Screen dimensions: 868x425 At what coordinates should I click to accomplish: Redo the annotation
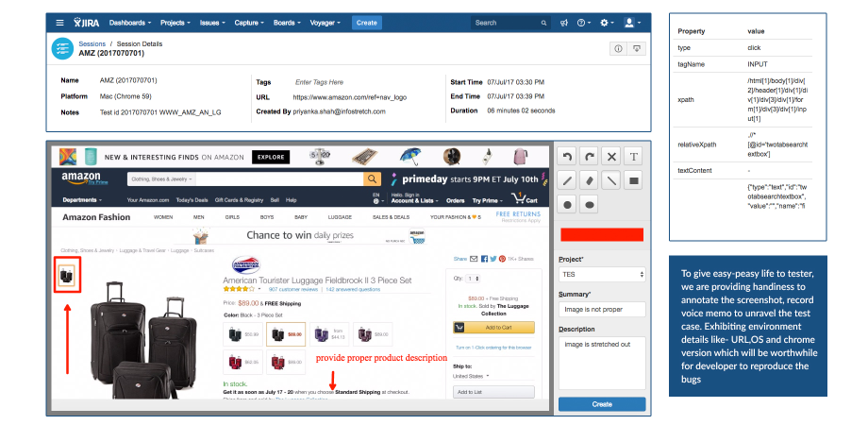(590, 157)
